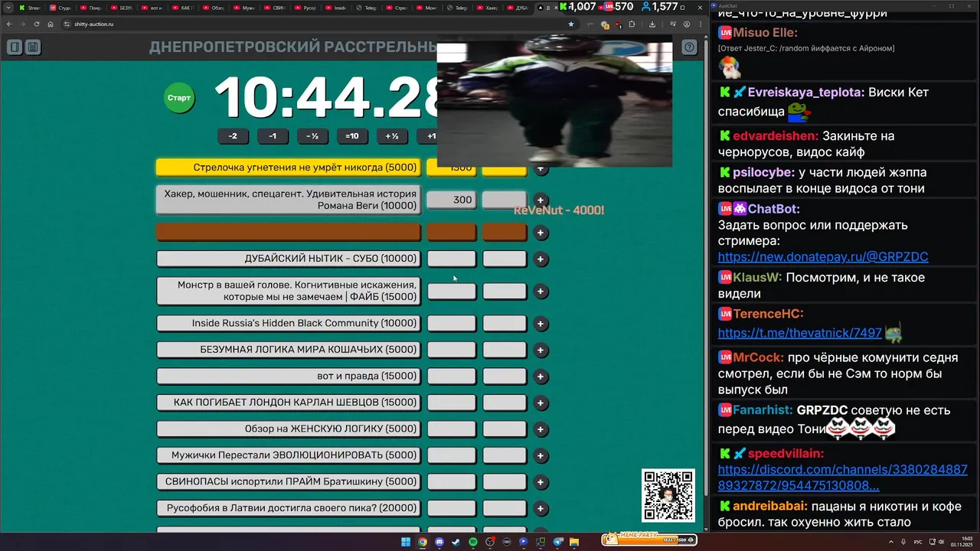Click the empty brown lot name field
Viewport: 980px width, 551px height.
coord(289,232)
